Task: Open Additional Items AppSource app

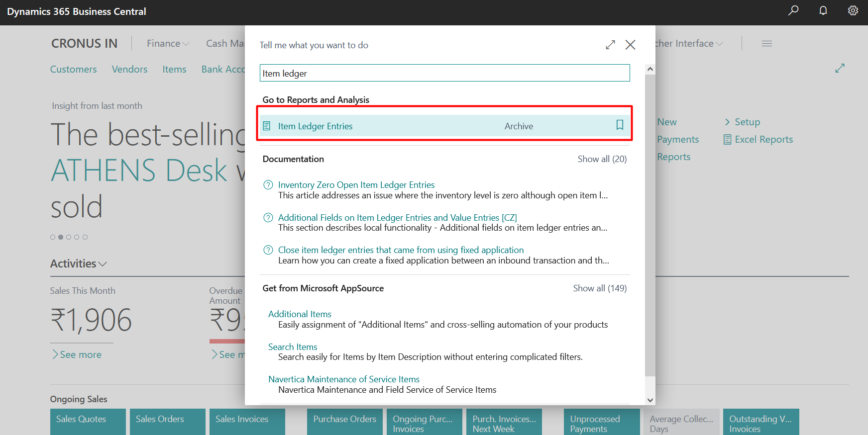Action: [x=300, y=314]
